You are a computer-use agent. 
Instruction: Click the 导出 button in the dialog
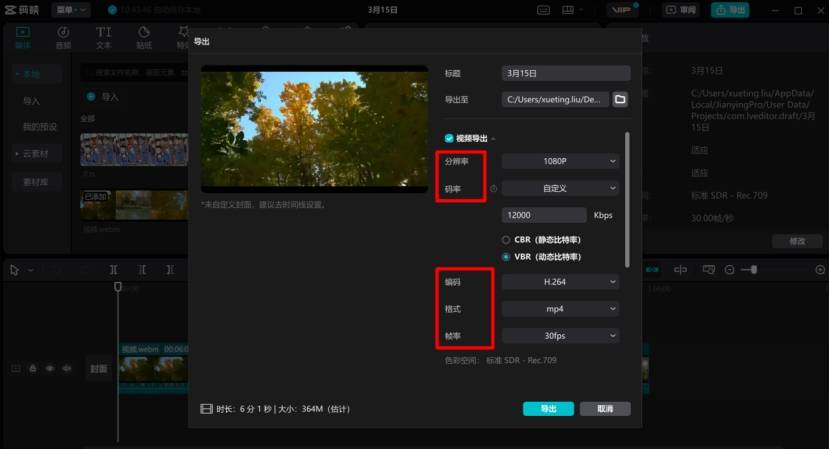548,409
